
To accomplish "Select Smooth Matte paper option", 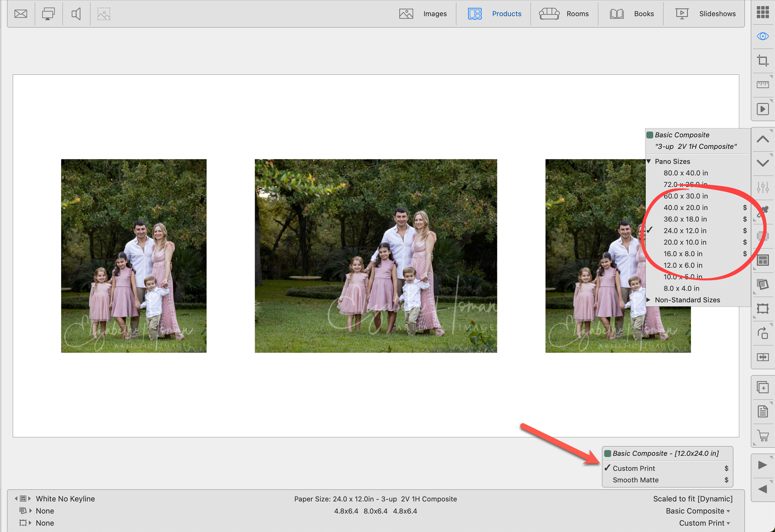I will pyautogui.click(x=635, y=480).
